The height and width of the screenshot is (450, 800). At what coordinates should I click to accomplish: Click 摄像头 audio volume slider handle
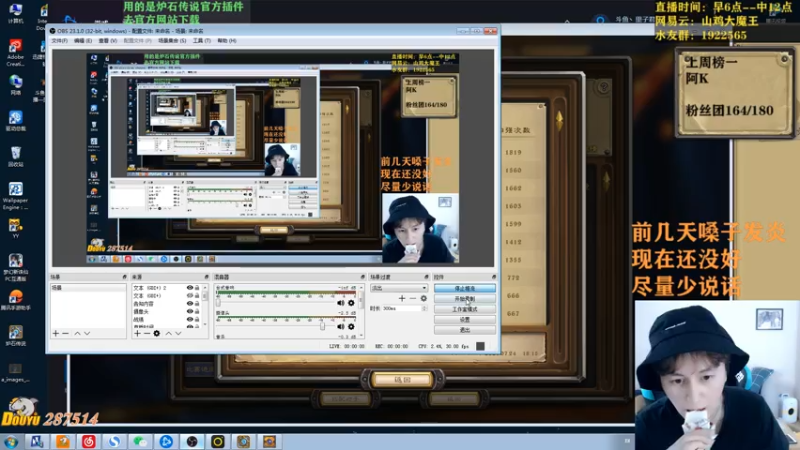tap(322, 326)
